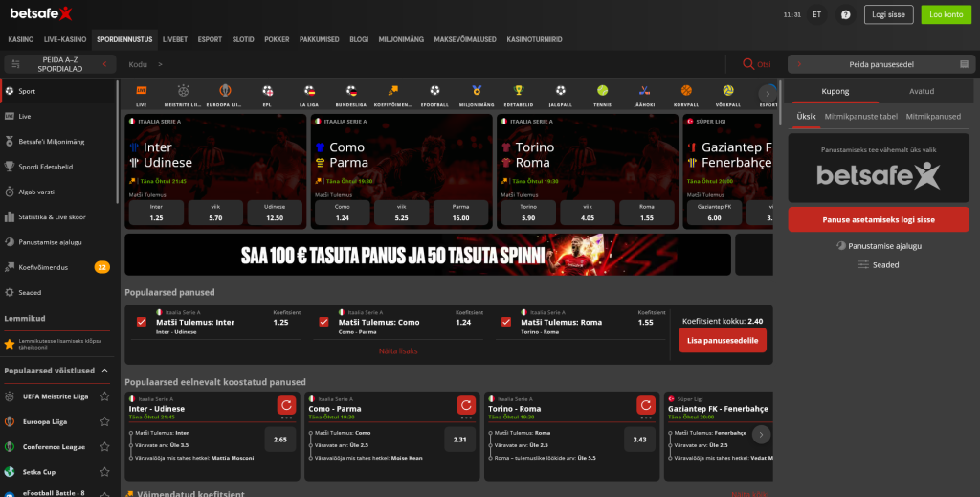980x497 pixels.
Task: Select the Mitmikpanused tab
Action: pyautogui.click(x=933, y=116)
